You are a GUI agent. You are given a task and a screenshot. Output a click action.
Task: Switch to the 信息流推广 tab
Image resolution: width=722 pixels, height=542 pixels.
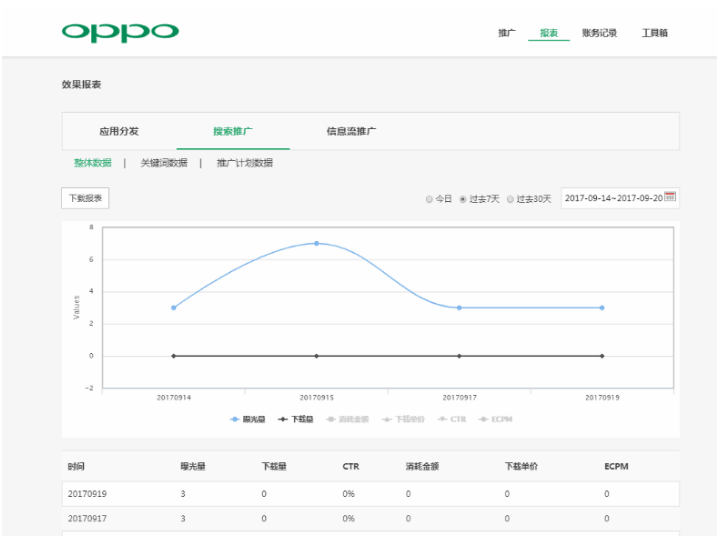click(351, 131)
